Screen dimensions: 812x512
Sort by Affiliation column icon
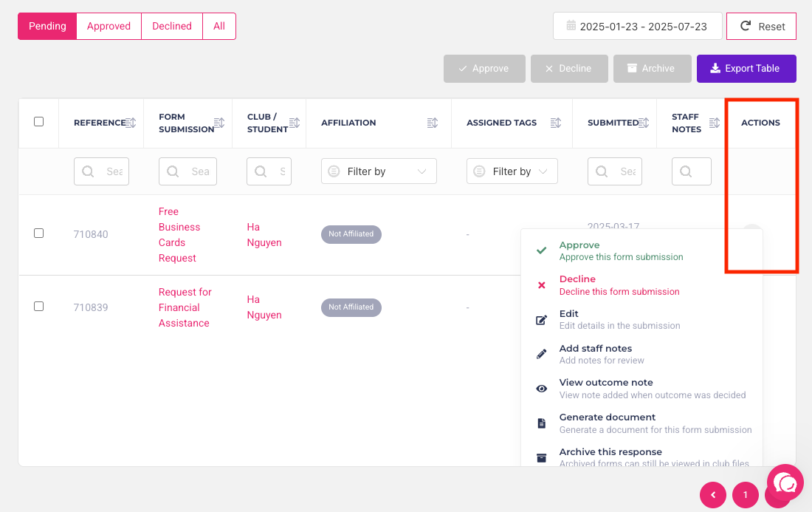tap(433, 123)
